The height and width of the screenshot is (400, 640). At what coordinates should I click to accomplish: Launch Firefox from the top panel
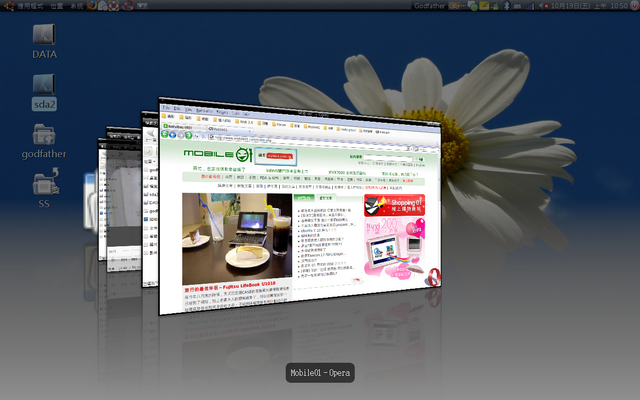[x=92, y=5]
